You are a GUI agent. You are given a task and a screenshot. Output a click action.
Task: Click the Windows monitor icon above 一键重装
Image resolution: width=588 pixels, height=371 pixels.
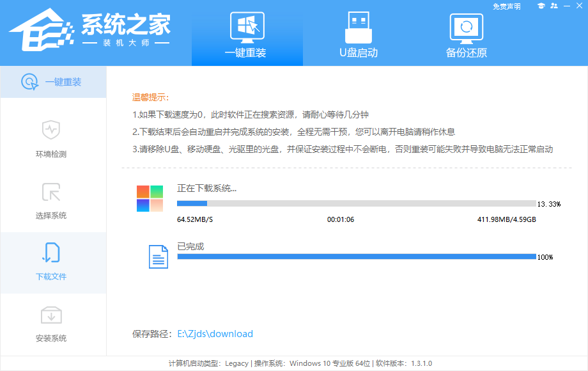point(247,24)
